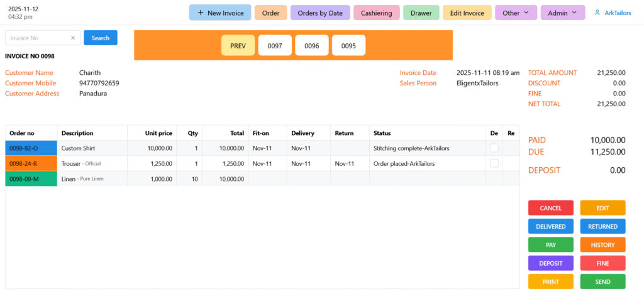
Task: Go to the Cashiering section
Action: (376, 13)
